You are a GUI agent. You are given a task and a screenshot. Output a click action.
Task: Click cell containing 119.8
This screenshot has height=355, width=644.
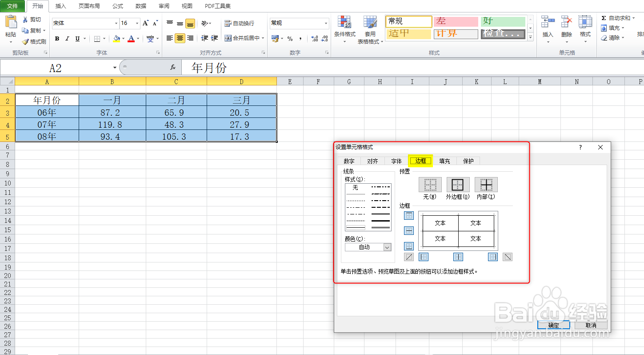pyautogui.click(x=112, y=125)
